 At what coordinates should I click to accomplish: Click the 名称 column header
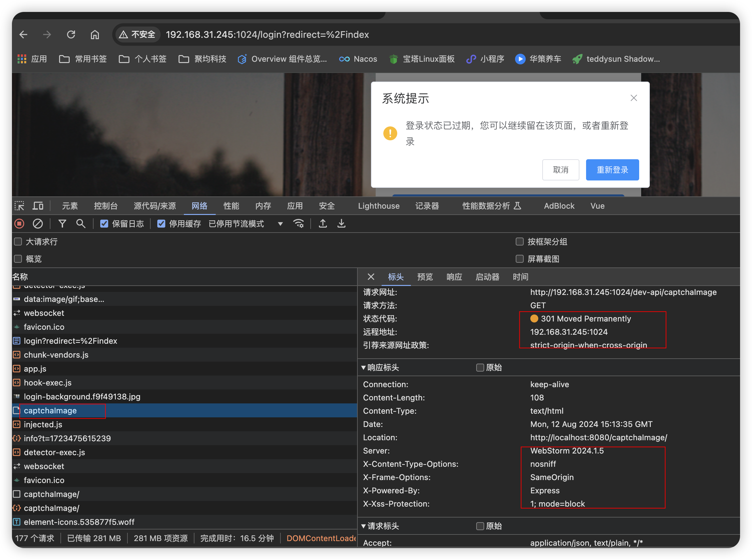click(185, 277)
